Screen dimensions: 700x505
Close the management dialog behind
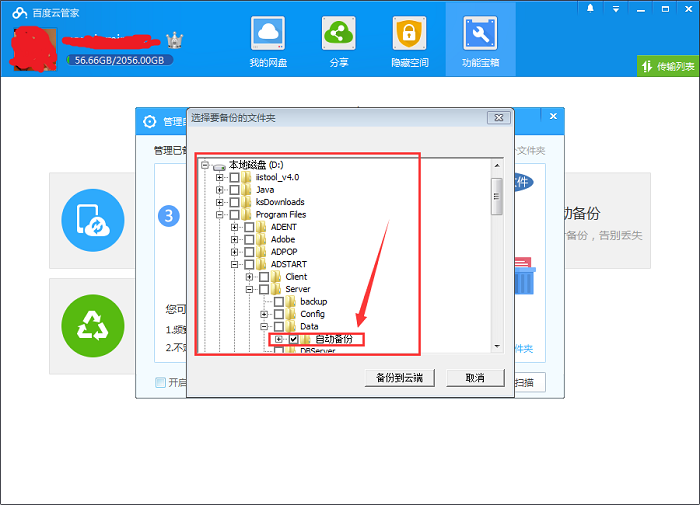point(553,116)
